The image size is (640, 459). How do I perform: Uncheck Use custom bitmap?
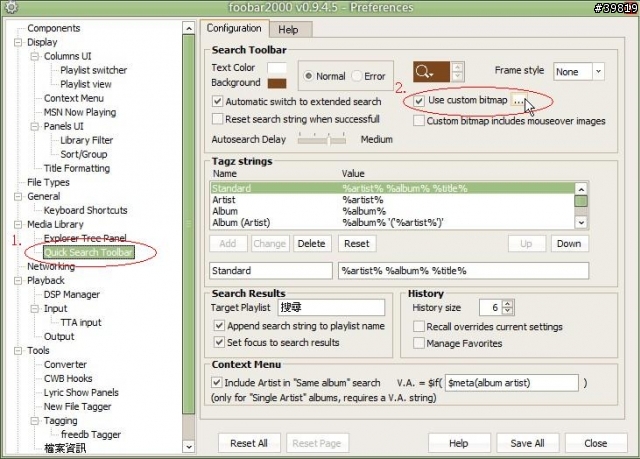pyautogui.click(x=419, y=100)
